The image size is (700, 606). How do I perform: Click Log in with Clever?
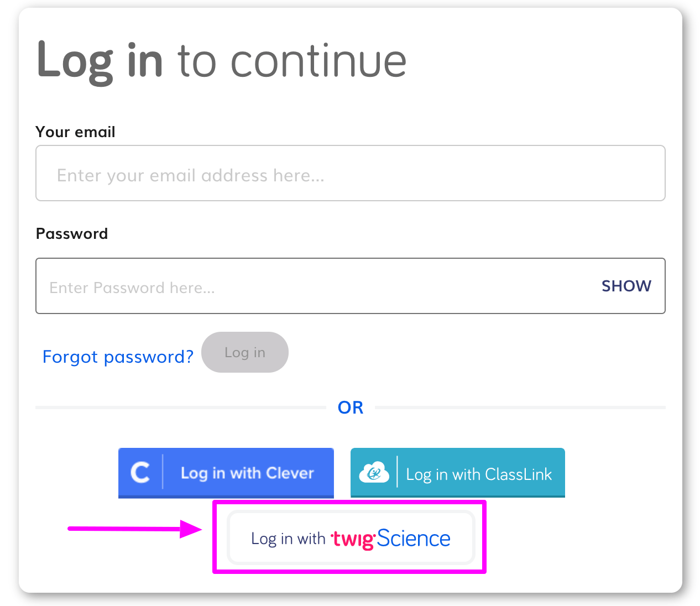226,473
